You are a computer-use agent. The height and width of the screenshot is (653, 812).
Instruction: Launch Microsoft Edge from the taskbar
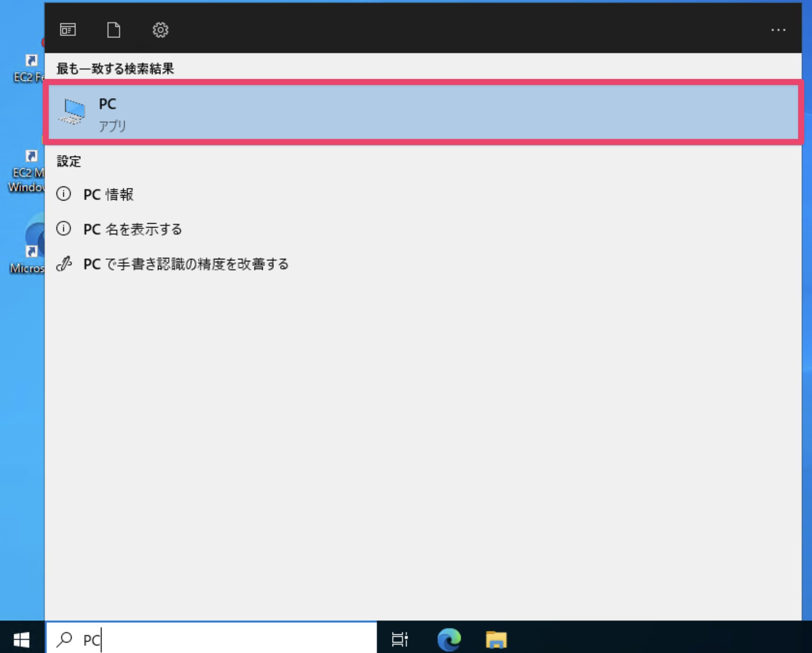[449, 639]
